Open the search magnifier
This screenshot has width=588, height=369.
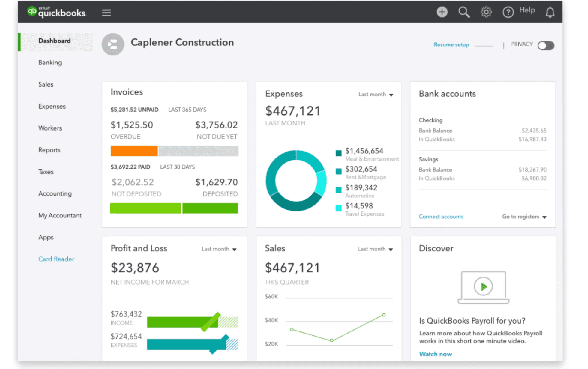point(464,12)
